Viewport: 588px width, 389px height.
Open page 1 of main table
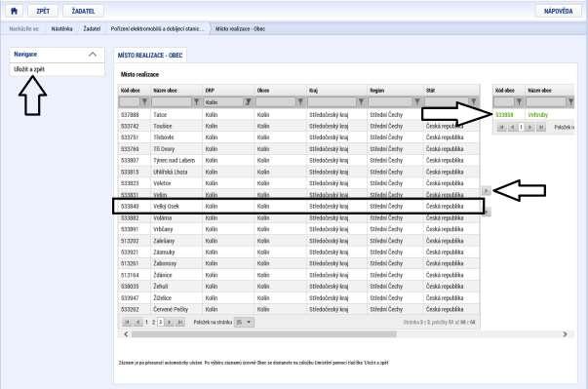coord(146,322)
